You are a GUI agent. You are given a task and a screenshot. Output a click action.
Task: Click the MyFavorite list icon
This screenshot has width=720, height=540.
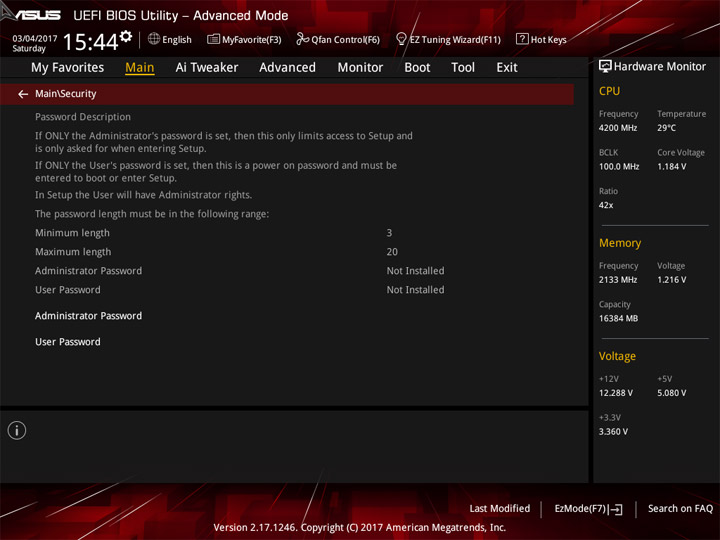pos(213,39)
